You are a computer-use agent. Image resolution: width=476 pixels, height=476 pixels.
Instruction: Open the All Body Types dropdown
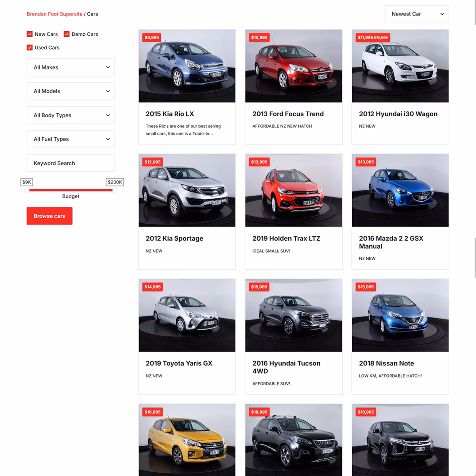coord(71,115)
